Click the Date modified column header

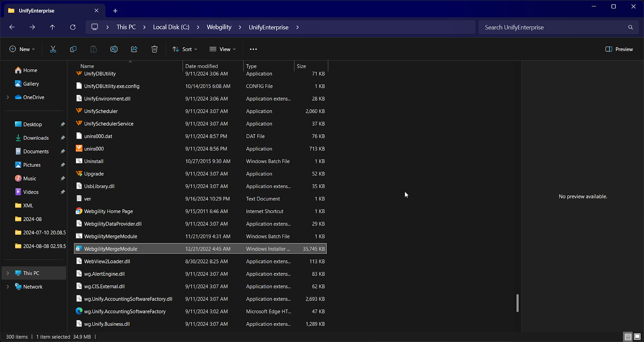point(202,66)
